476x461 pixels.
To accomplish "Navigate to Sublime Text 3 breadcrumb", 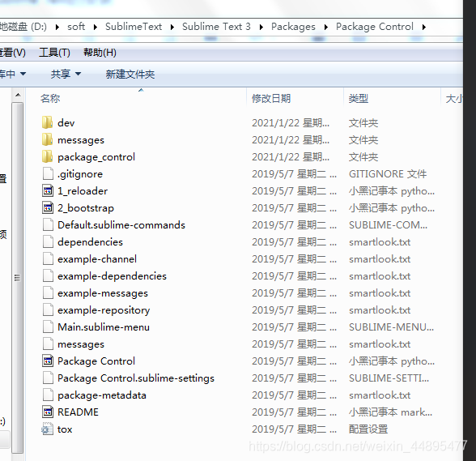I will click(216, 27).
